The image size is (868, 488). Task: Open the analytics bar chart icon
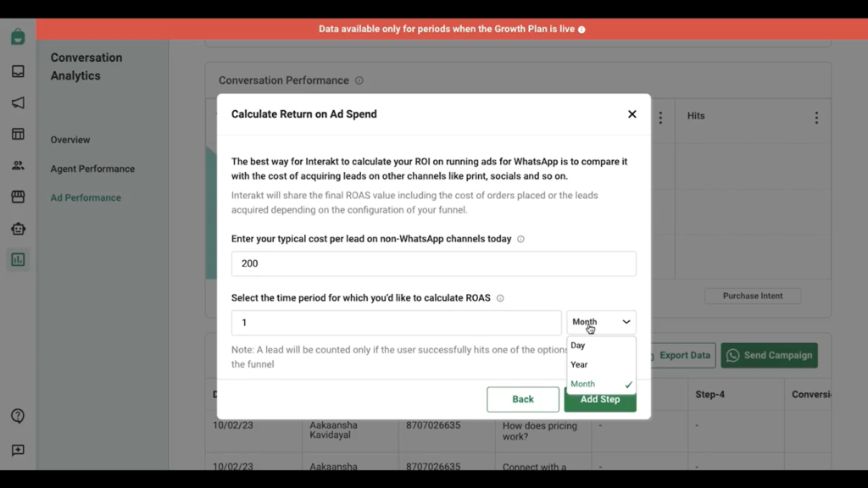click(18, 259)
